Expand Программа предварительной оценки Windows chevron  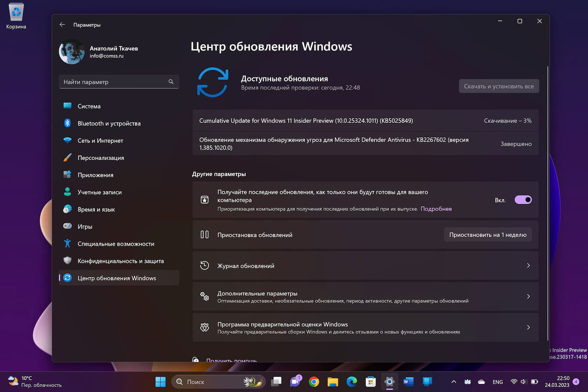coord(528,327)
